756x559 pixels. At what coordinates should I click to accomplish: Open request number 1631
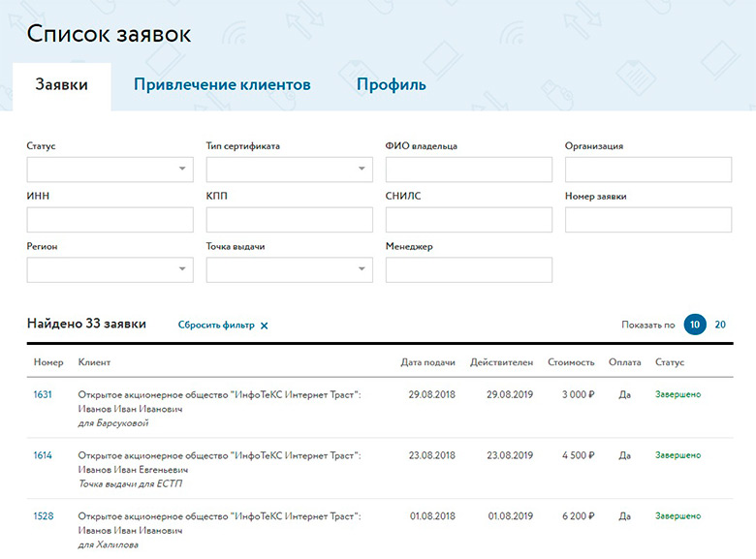[x=43, y=394]
